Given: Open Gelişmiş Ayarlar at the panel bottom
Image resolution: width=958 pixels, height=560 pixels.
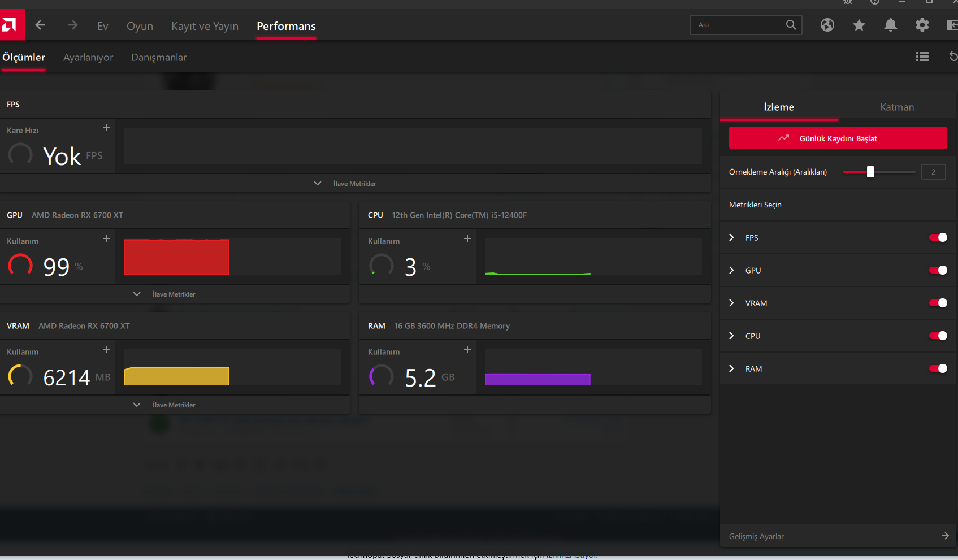Looking at the screenshot, I should 839,536.
